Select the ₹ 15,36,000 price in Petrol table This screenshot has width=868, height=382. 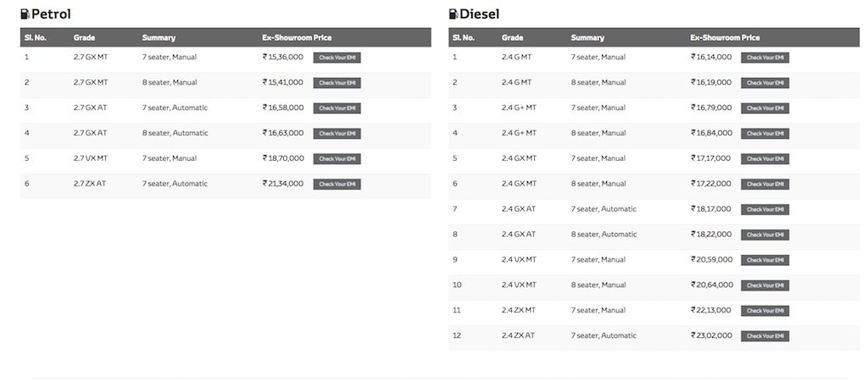(284, 57)
